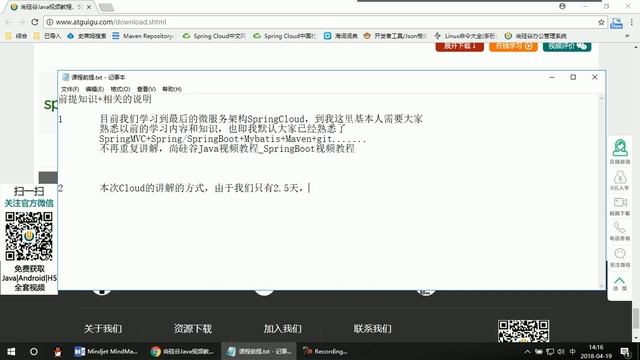
Task: Click the 资源下载 footer link
Action: point(193,328)
